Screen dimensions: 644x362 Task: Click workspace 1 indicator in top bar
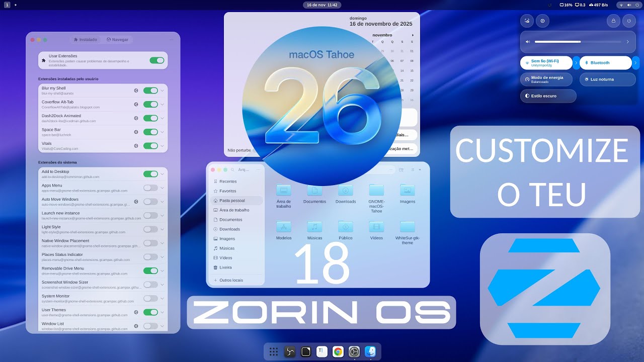[x=7, y=5]
